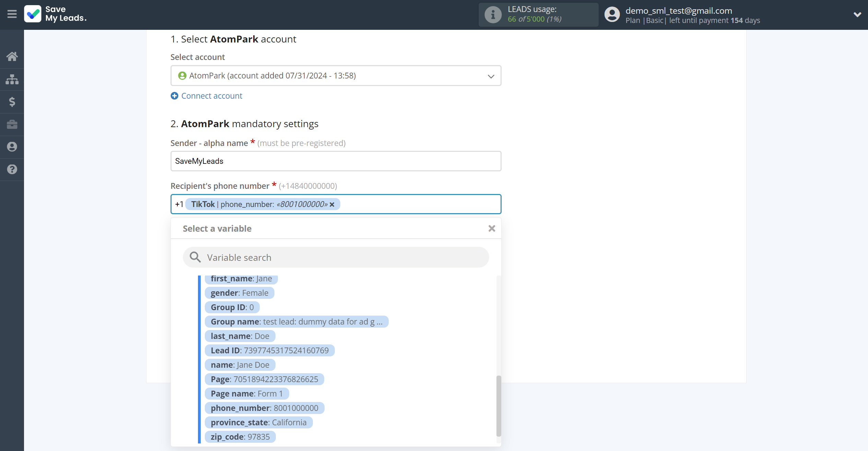The image size is (868, 451).
Task: Select the name: Jane Doe variable
Action: [240, 365]
